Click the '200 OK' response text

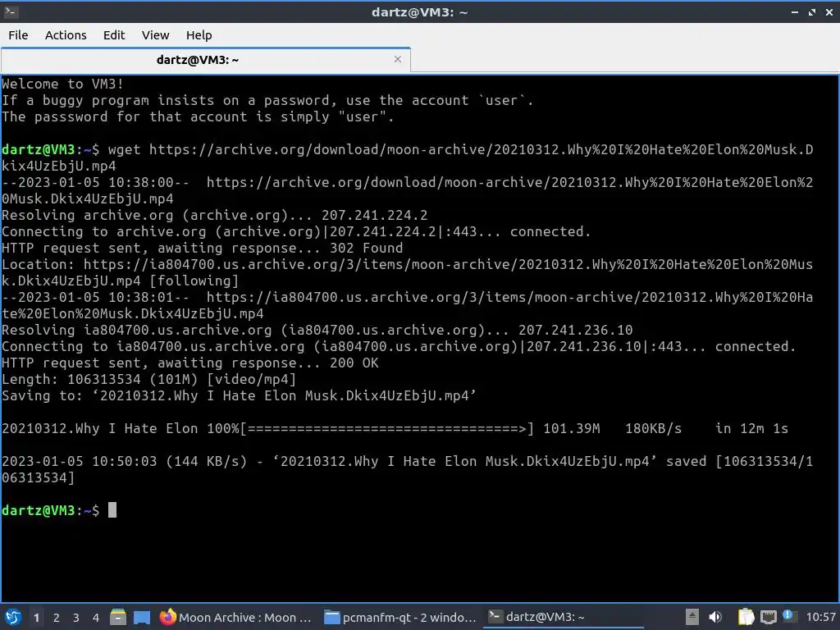354,363
